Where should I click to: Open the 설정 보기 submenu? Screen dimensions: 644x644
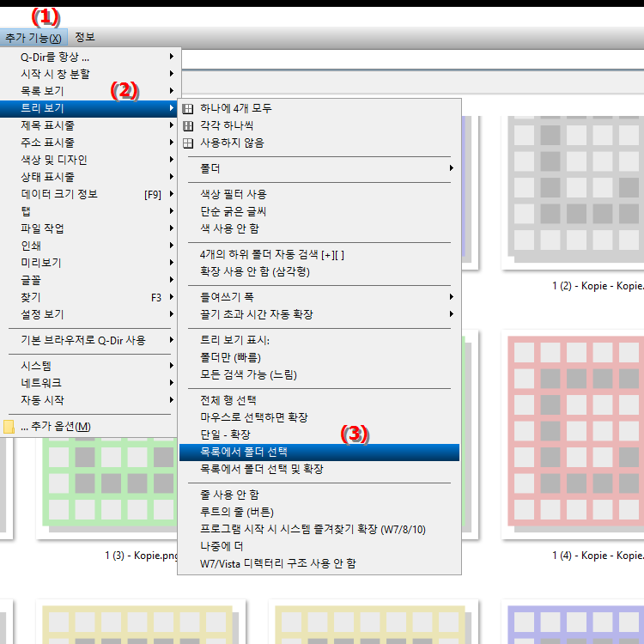pos(88,314)
